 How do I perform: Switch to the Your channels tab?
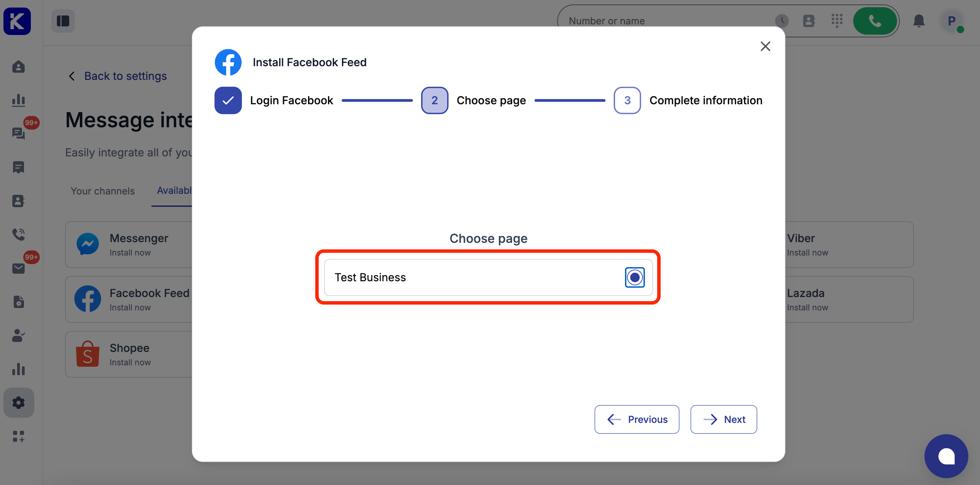(x=102, y=191)
